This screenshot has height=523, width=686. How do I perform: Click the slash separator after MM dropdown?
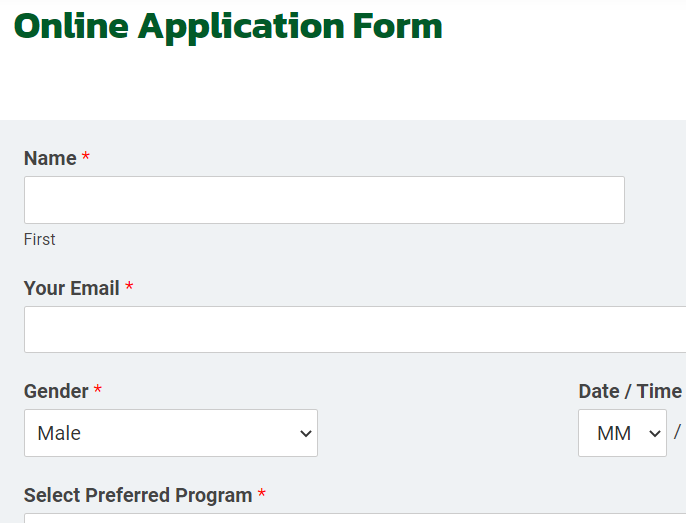[677, 433]
